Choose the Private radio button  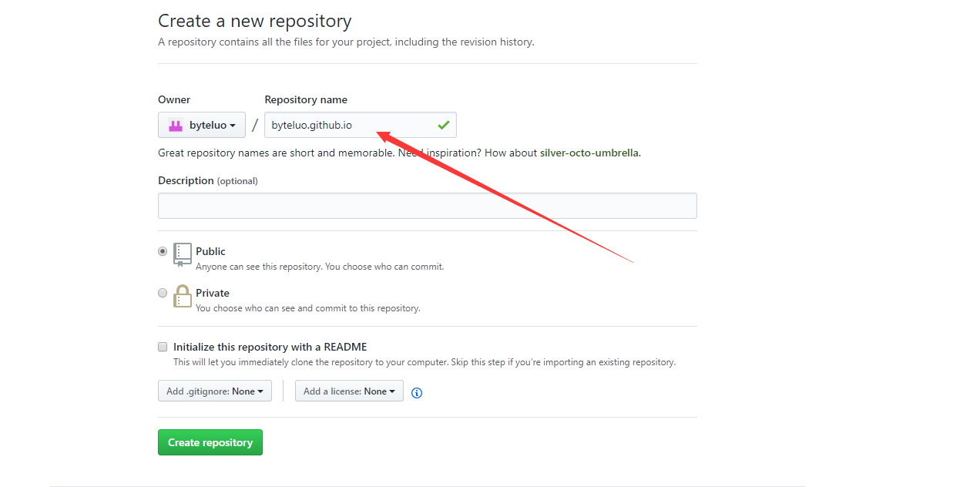tap(163, 293)
